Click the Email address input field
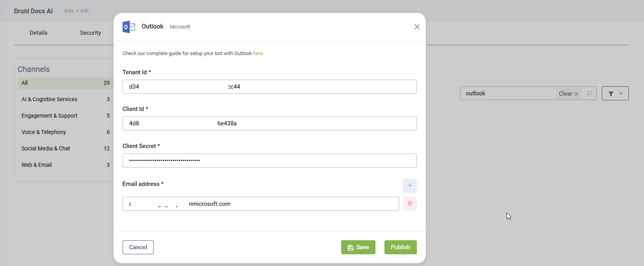Viewport: 644px width, 266px height. coord(260,204)
